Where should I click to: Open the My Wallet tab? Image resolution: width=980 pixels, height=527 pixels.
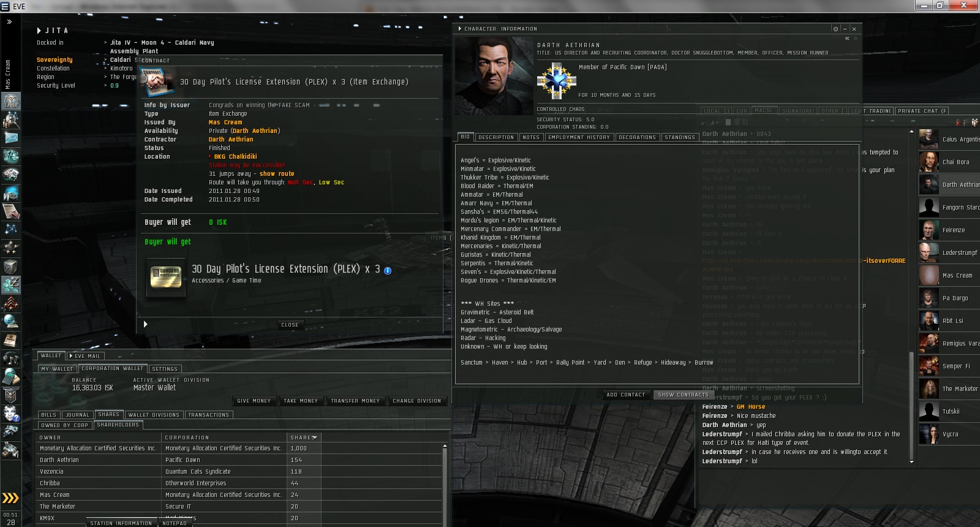(57, 369)
